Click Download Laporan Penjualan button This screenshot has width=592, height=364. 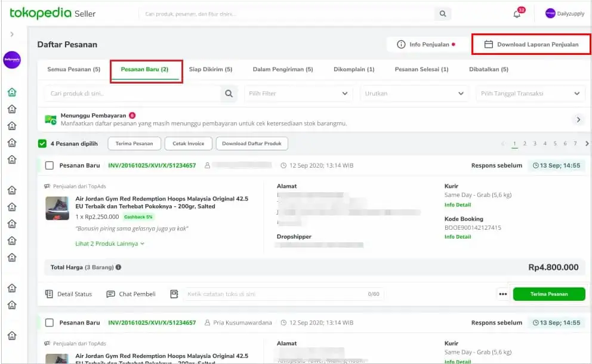click(x=531, y=45)
